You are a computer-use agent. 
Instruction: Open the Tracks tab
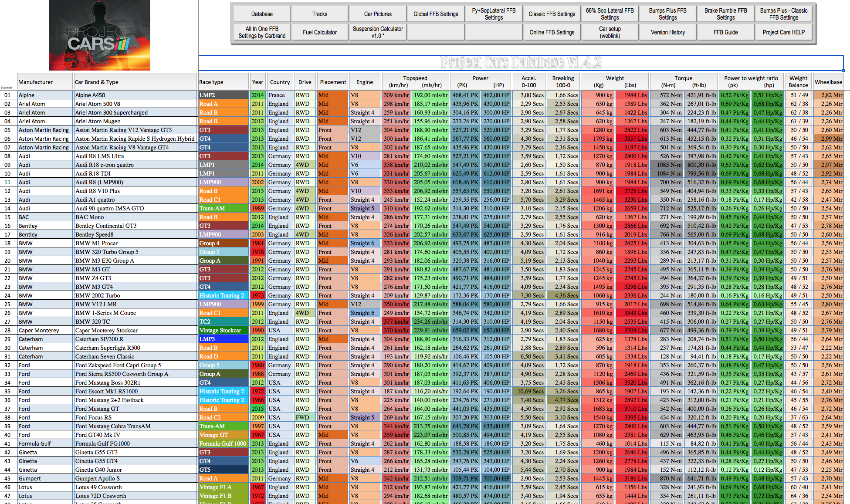317,13
